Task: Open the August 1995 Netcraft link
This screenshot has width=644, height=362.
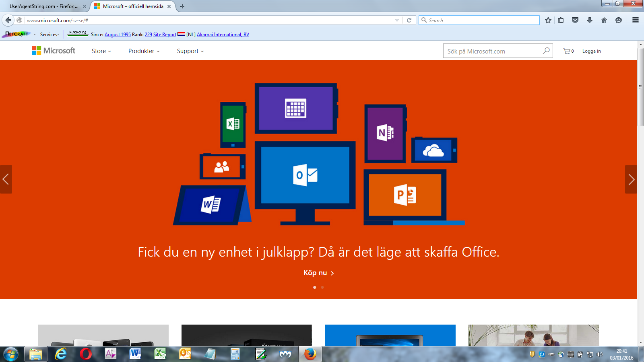Action: tap(118, 35)
